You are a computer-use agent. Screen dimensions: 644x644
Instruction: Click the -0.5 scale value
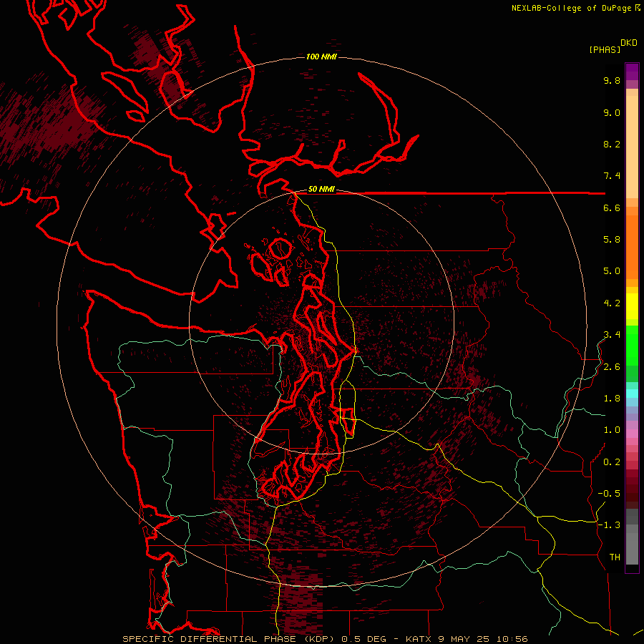(x=609, y=494)
